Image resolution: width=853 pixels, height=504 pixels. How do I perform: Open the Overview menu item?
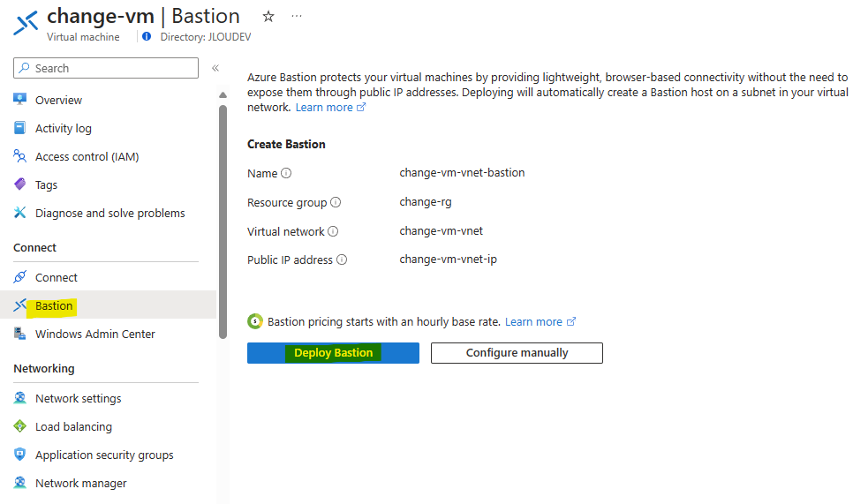[59, 100]
